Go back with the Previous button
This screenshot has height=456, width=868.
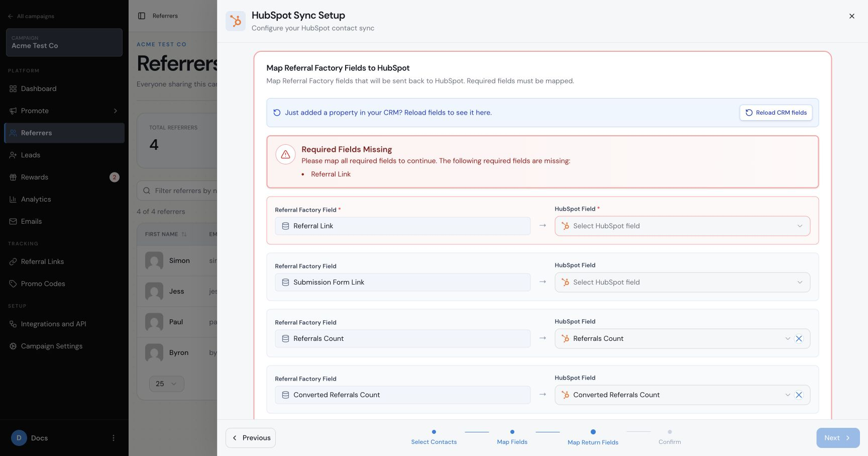point(251,438)
